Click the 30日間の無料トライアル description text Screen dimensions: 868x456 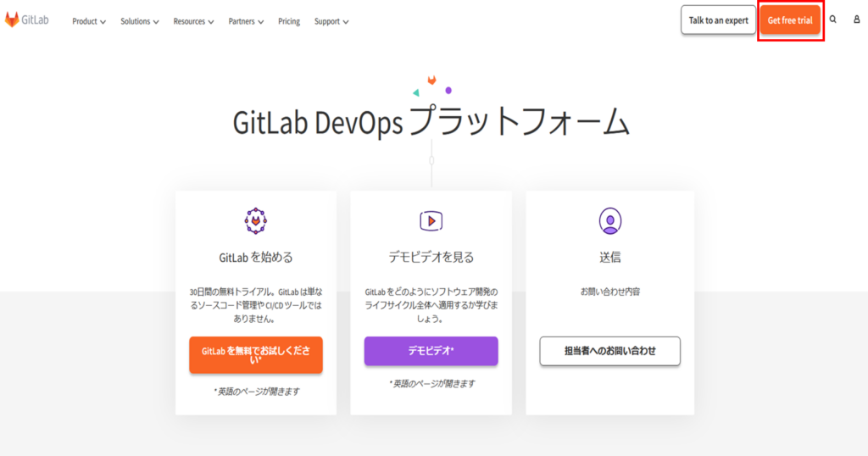coord(256,305)
